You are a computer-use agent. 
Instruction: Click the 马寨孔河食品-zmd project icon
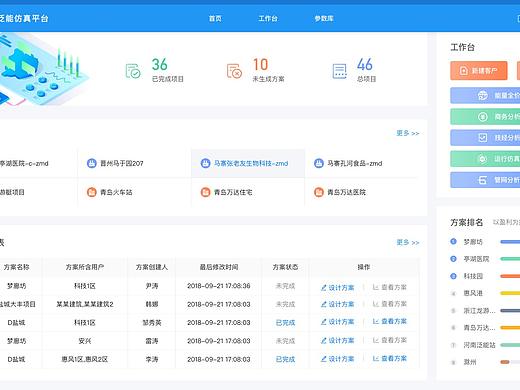coord(319,163)
